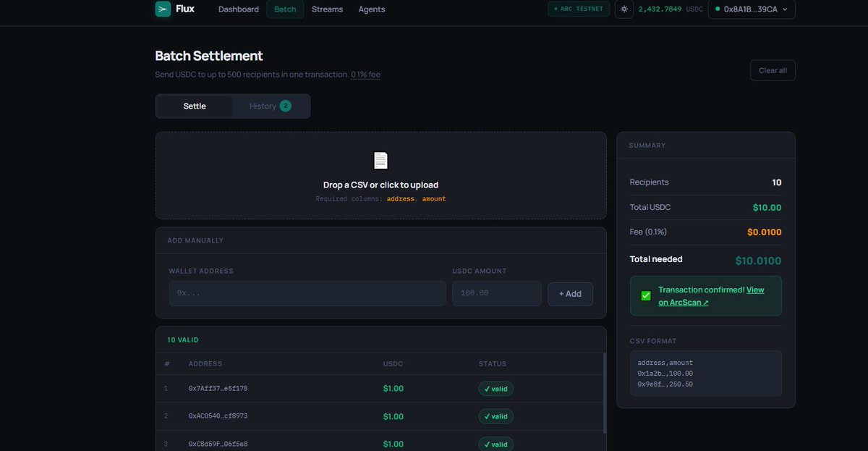This screenshot has width=868, height=451.
Task: Select address 0xAC0540…cf8973 in row 2
Action: pyautogui.click(x=218, y=416)
